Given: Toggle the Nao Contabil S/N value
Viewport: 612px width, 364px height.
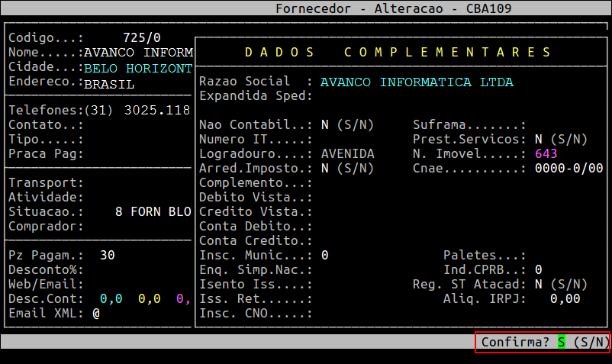Looking at the screenshot, I should [x=324, y=125].
